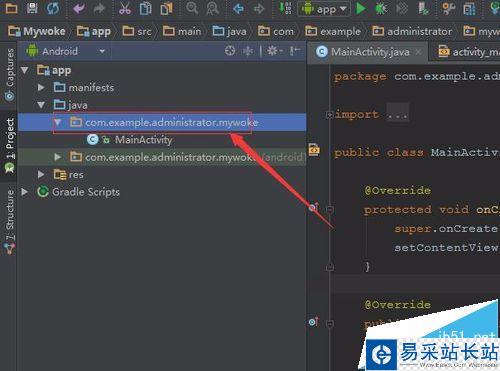Click the Find magnifier icon

coord(192,8)
